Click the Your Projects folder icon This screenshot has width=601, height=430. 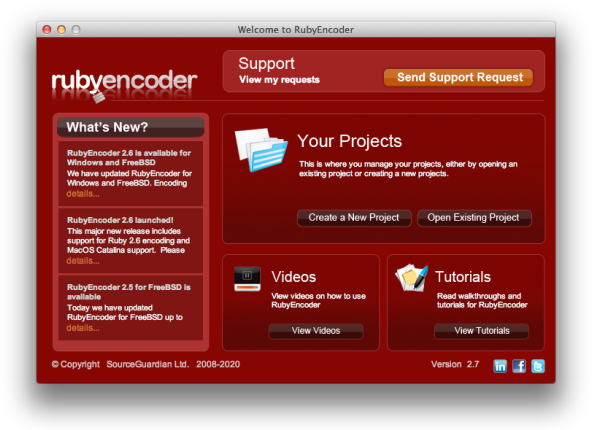(261, 149)
